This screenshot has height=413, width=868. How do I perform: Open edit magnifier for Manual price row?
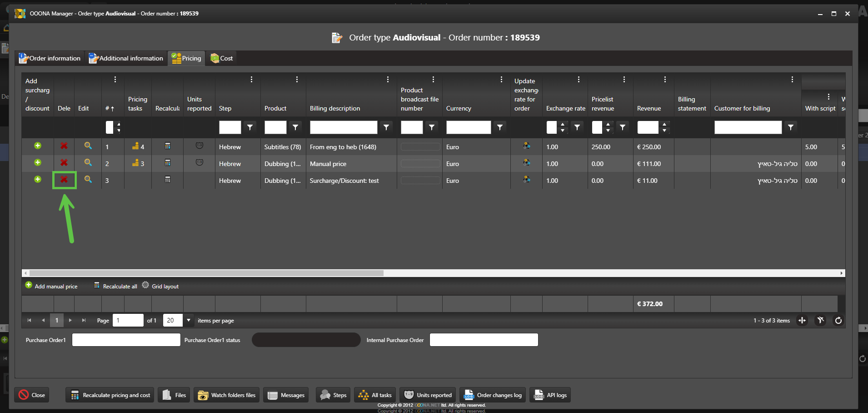tap(88, 163)
